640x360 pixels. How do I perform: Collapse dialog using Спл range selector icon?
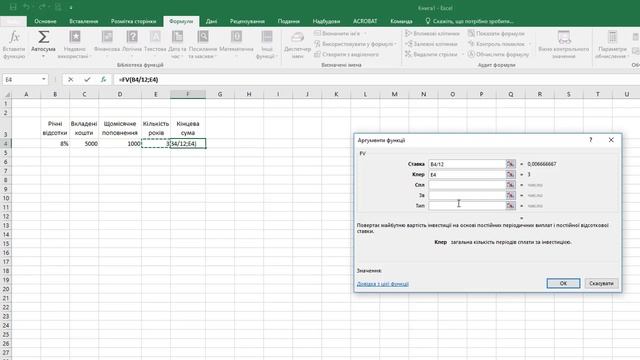tap(511, 185)
